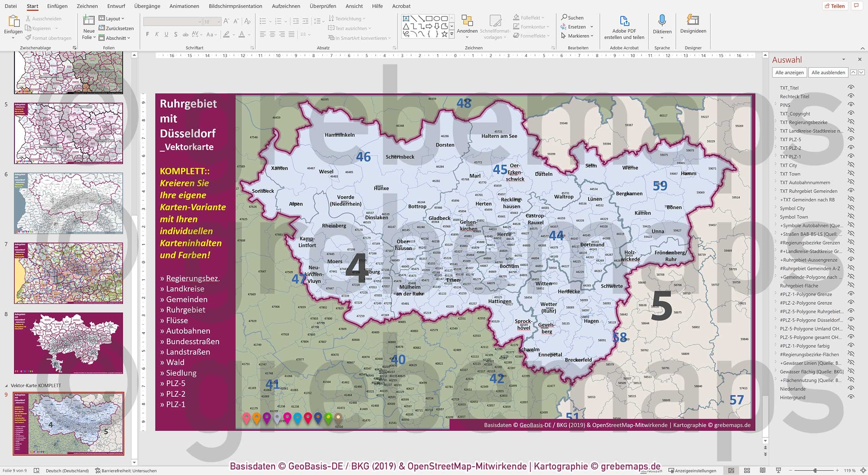The height and width of the screenshot is (475, 868).
Task: Hide the TXT_Titel layer
Action: (x=851, y=88)
